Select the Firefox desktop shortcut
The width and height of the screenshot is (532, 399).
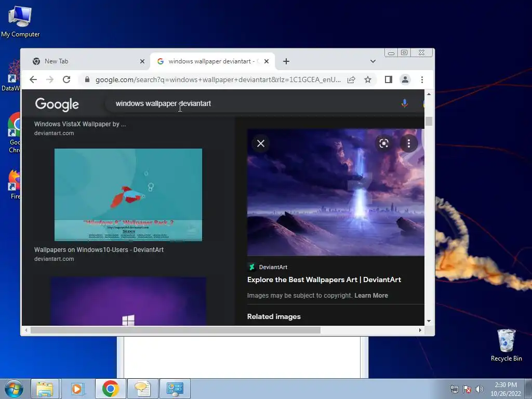pyautogui.click(x=14, y=184)
